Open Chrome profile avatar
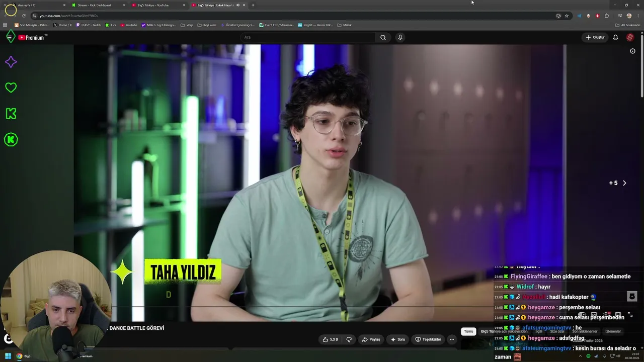This screenshot has height=362, width=644. point(629,16)
